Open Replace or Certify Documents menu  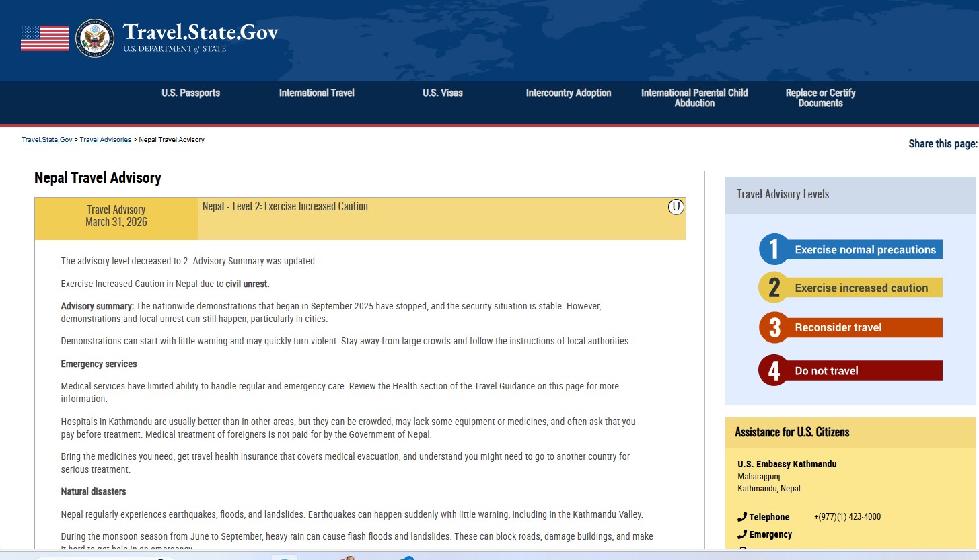(820, 98)
